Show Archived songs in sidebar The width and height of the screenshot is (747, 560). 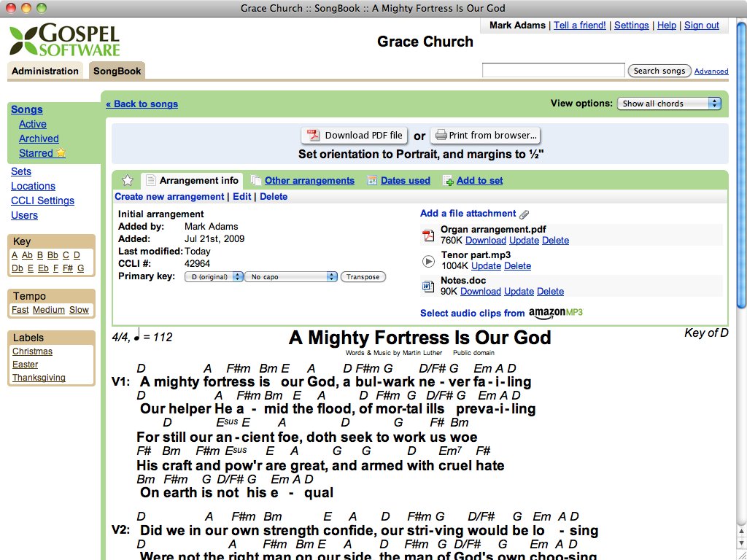(39, 139)
